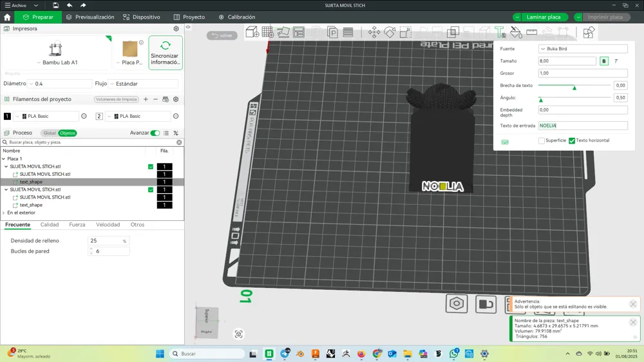Click the AMS filament sync icon
644x362 pixels.
[166, 99]
